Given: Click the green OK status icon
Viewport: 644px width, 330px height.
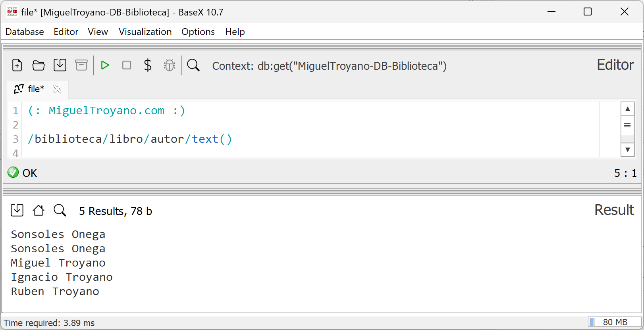Looking at the screenshot, I should (13, 172).
